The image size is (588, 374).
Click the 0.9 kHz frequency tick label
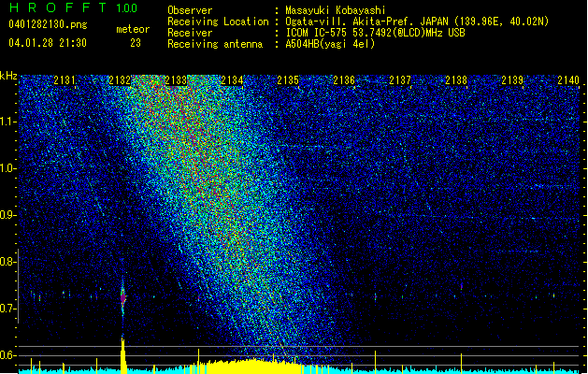(x=8, y=215)
